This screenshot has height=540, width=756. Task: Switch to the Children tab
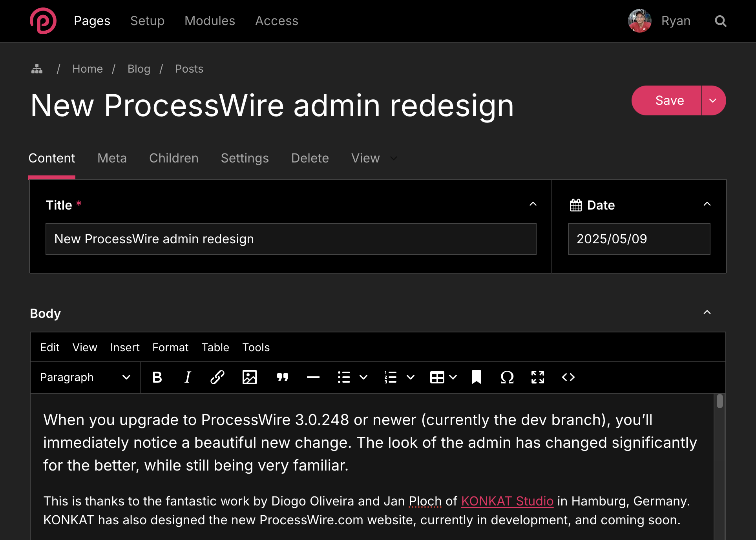coord(173,158)
